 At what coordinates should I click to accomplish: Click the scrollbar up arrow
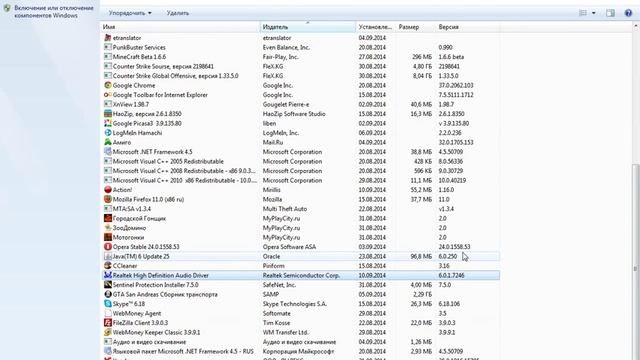click(636, 26)
